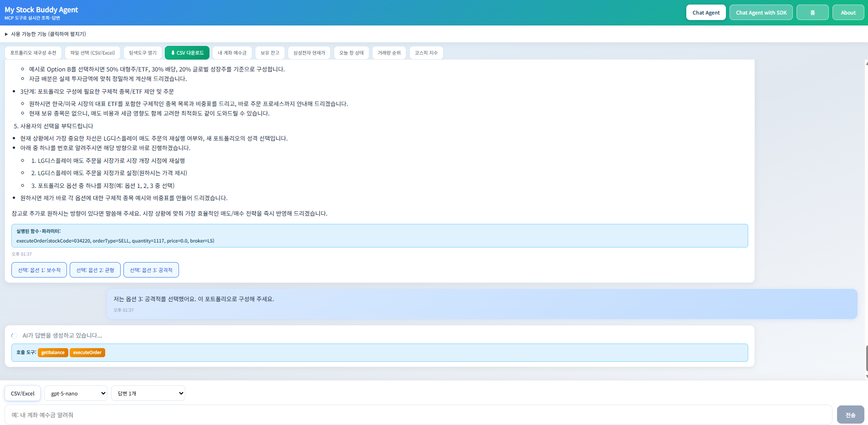Click 포트폴리오 재구성 추천 quick button
Screen dimensions: 868x425
(33, 53)
